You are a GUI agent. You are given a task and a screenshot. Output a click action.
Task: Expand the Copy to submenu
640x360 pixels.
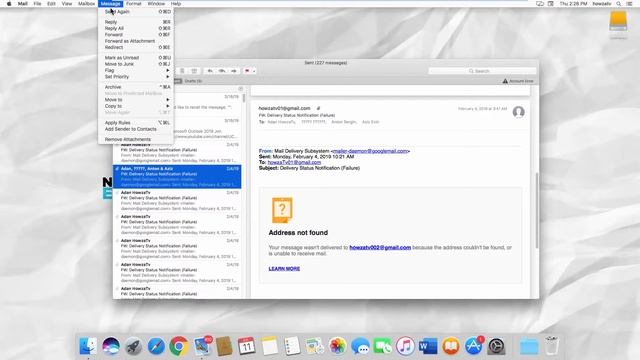point(136,106)
